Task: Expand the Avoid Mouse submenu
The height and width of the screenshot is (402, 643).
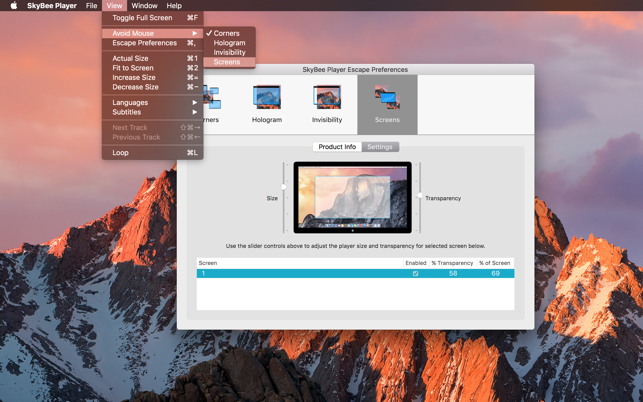Action: [153, 33]
